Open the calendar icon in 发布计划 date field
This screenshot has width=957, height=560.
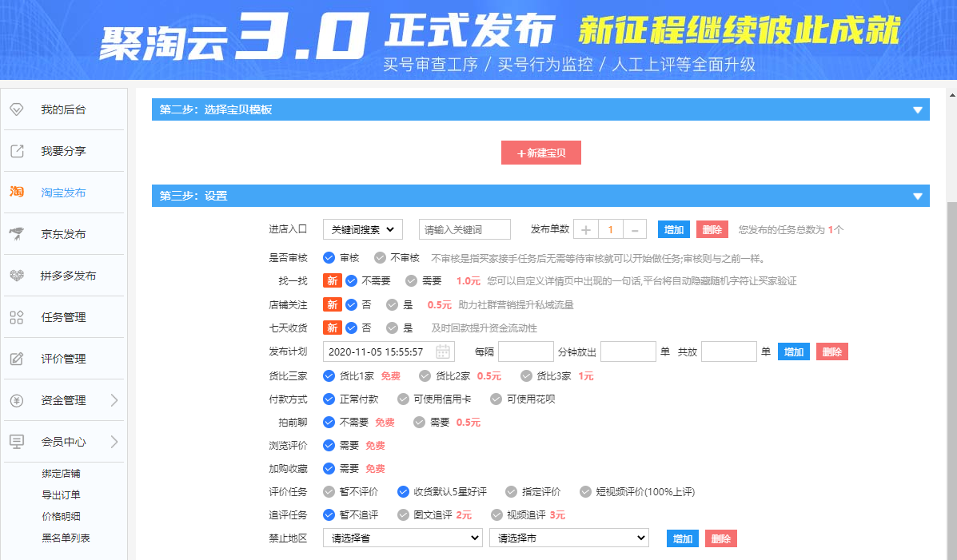coord(443,351)
